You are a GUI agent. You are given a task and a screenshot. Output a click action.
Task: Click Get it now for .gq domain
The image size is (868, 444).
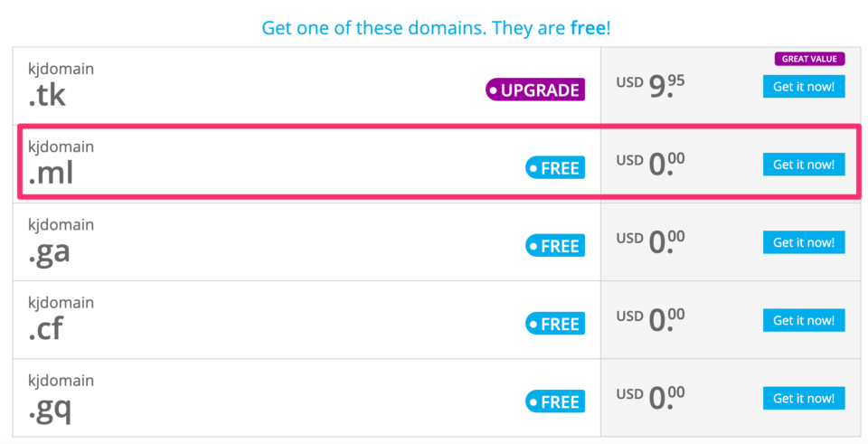804,398
